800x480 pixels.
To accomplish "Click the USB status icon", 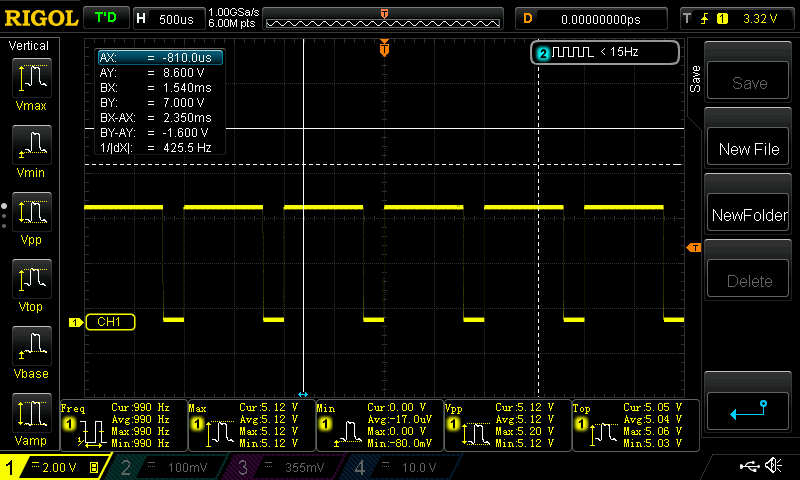I will pos(750,466).
